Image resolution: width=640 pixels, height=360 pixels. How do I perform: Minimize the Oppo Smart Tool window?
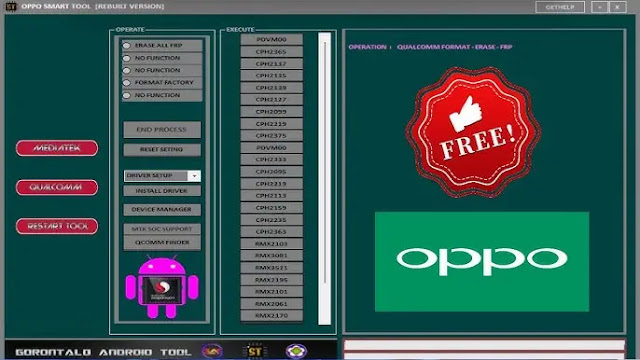tap(600, 7)
